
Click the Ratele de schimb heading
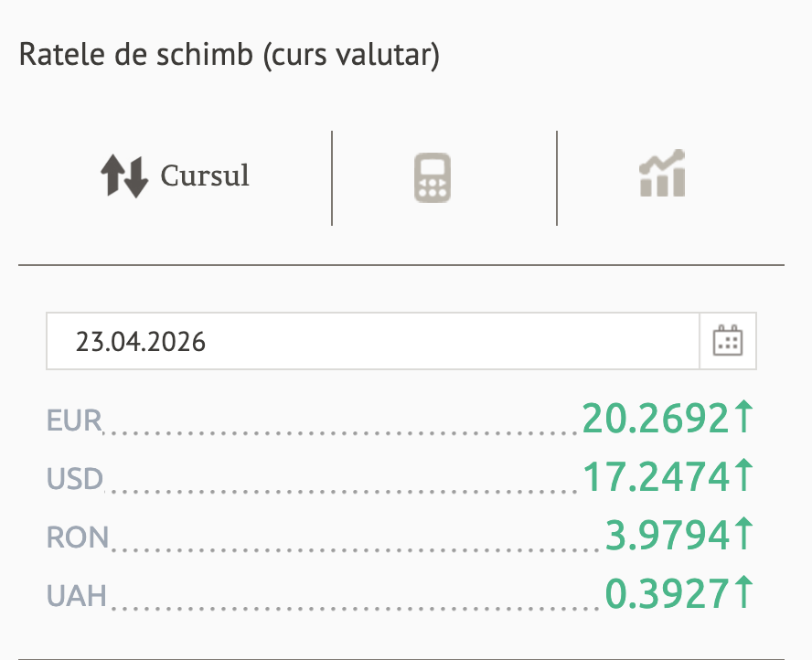pyautogui.click(x=230, y=55)
